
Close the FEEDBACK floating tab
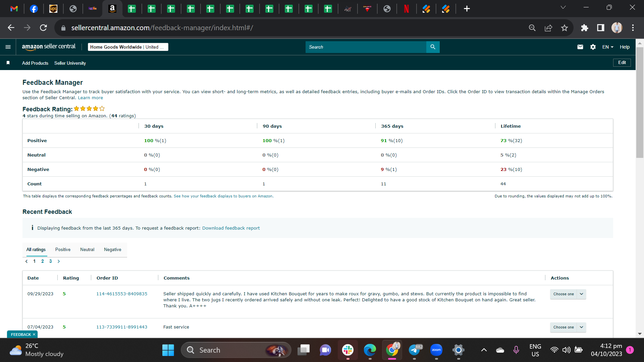34,335
